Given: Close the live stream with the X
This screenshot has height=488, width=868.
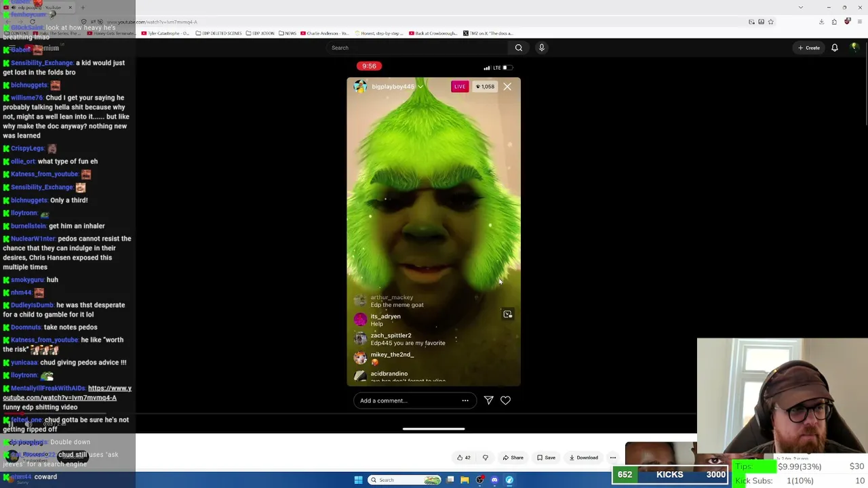Looking at the screenshot, I should (x=507, y=87).
